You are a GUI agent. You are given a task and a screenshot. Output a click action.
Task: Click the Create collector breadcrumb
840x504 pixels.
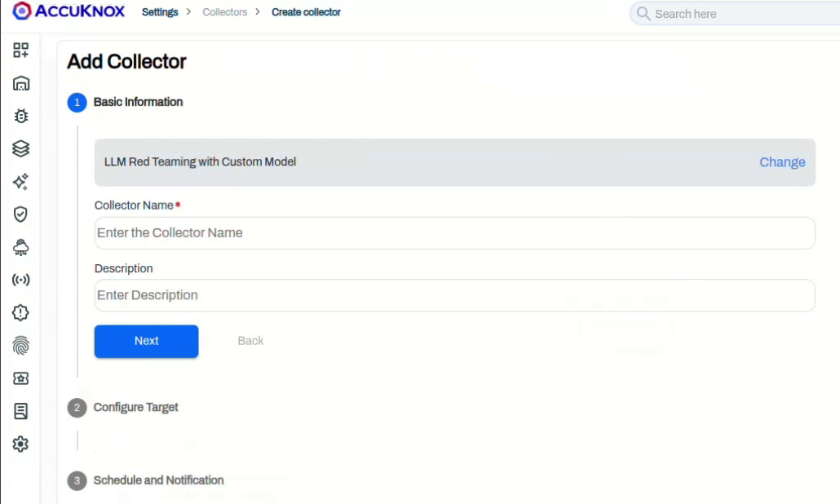[x=306, y=11]
